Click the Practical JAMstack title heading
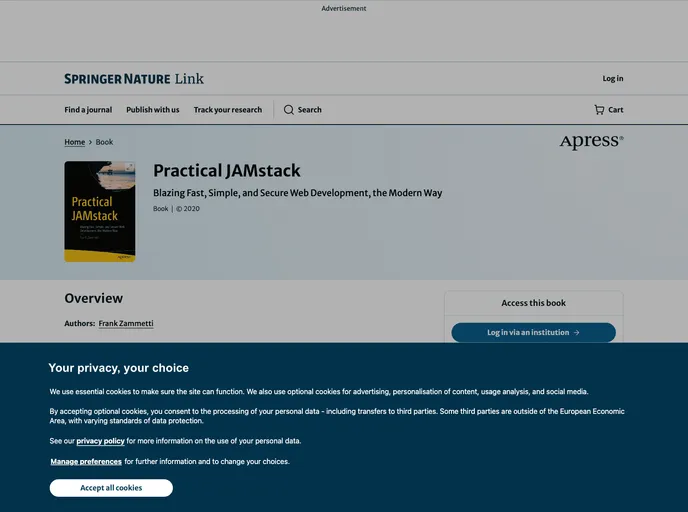Screen dimensions: 688x512 click(227, 171)
